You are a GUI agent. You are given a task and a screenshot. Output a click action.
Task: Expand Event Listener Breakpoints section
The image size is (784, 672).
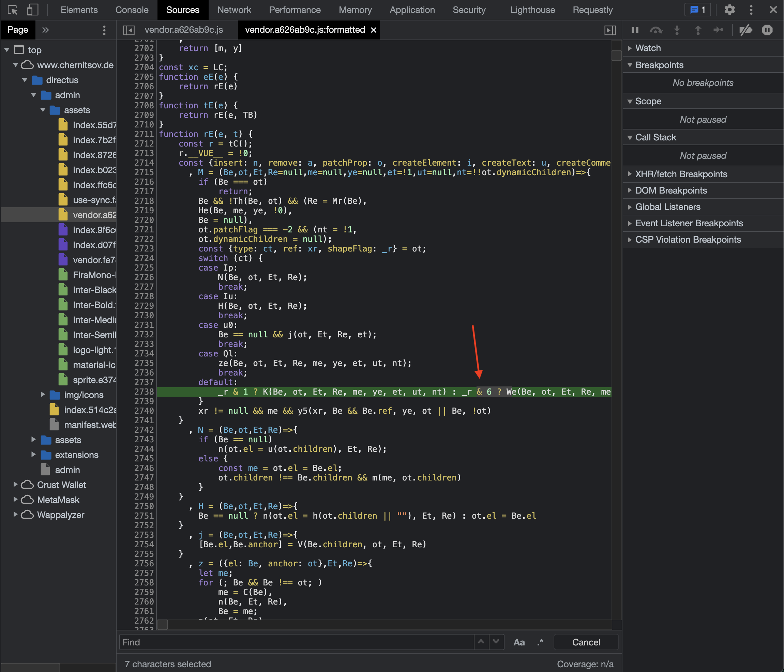[703, 223]
